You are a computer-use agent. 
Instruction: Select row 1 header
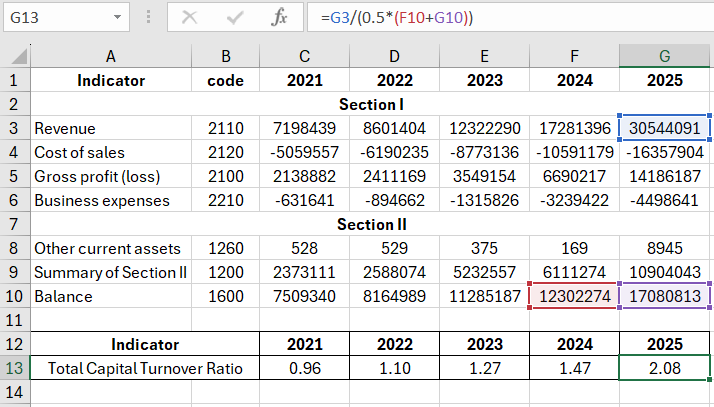tap(15, 80)
